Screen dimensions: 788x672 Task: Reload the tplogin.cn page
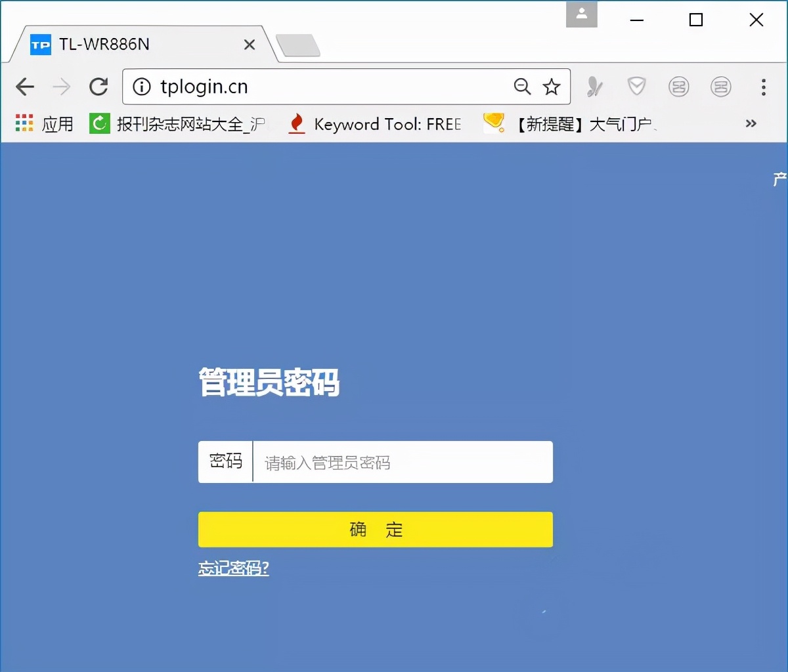pyautogui.click(x=98, y=87)
